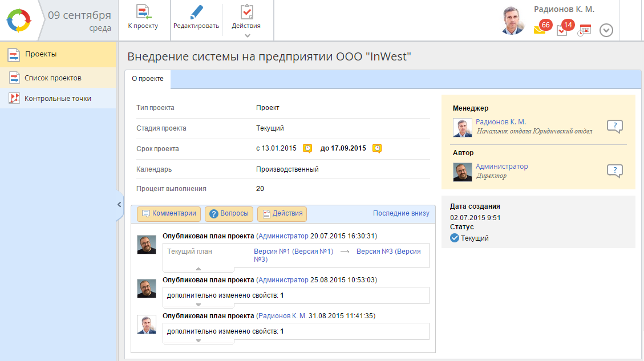This screenshot has width=644, height=361.
Task: Select the О проекте tab
Action: pyautogui.click(x=148, y=79)
